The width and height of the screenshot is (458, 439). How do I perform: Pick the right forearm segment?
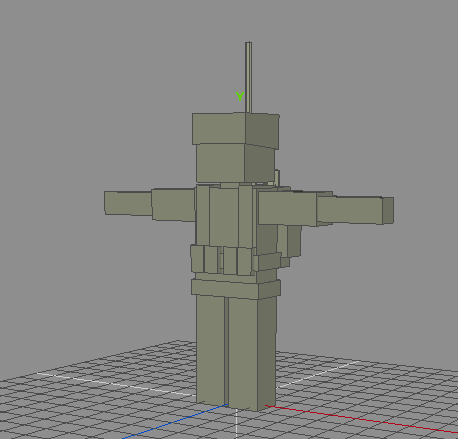click(349, 210)
